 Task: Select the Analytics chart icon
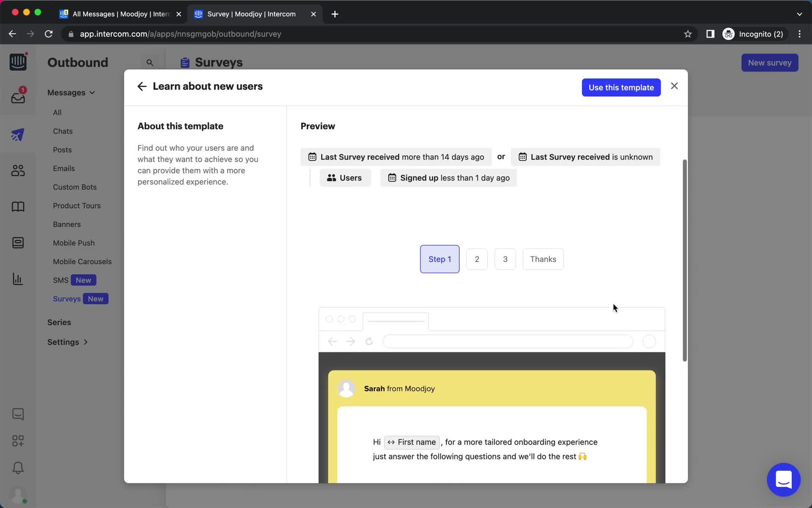tap(17, 279)
